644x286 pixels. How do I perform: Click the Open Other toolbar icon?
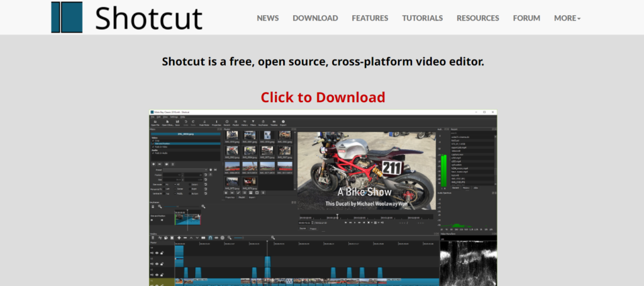pyautogui.click(x=167, y=122)
